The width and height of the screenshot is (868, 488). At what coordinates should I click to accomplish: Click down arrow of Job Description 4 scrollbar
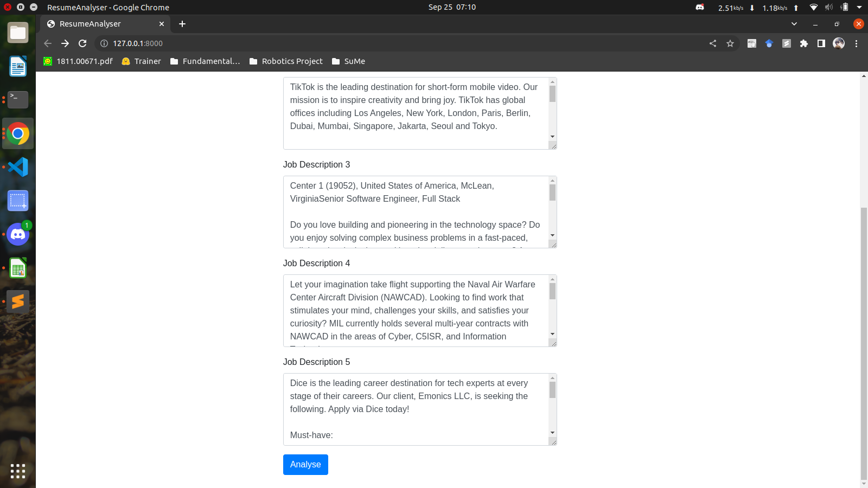coord(552,334)
